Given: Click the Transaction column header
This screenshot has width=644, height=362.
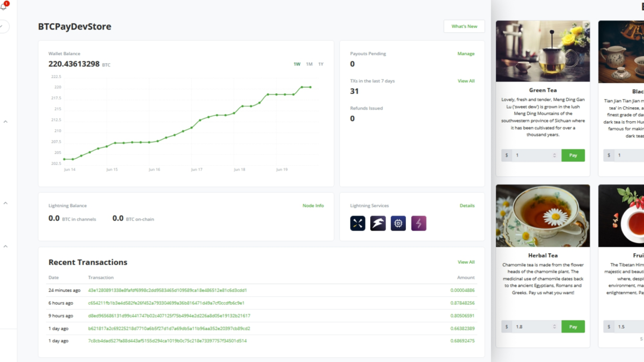Looking at the screenshot, I should pos(101,277).
